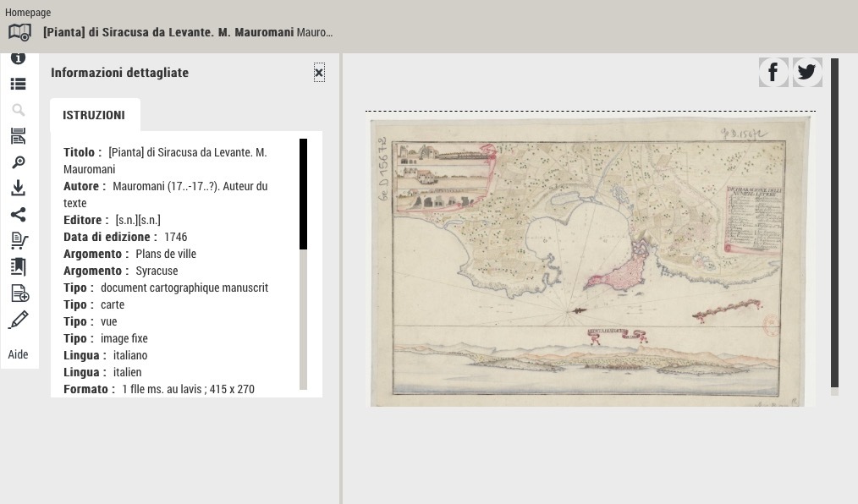The height and width of the screenshot is (504, 858).
Task: Go to the Homepage breadcrumb link
Action: click(x=28, y=12)
